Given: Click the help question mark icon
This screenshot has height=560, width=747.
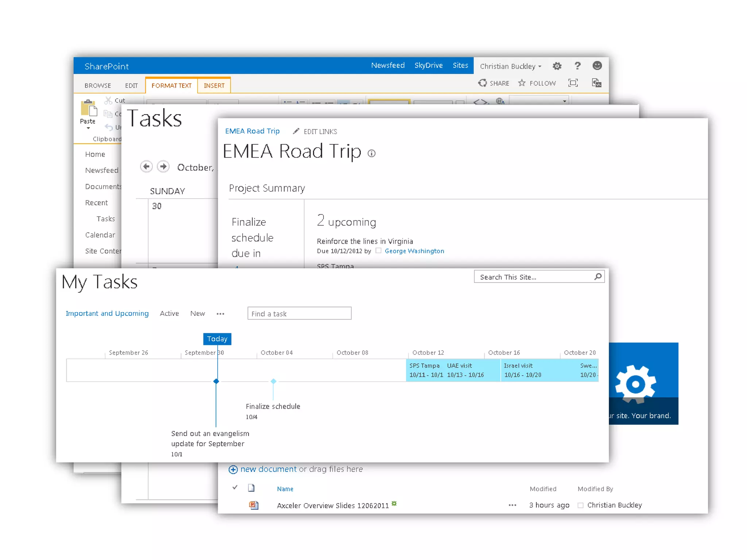Looking at the screenshot, I should coord(577,66).
